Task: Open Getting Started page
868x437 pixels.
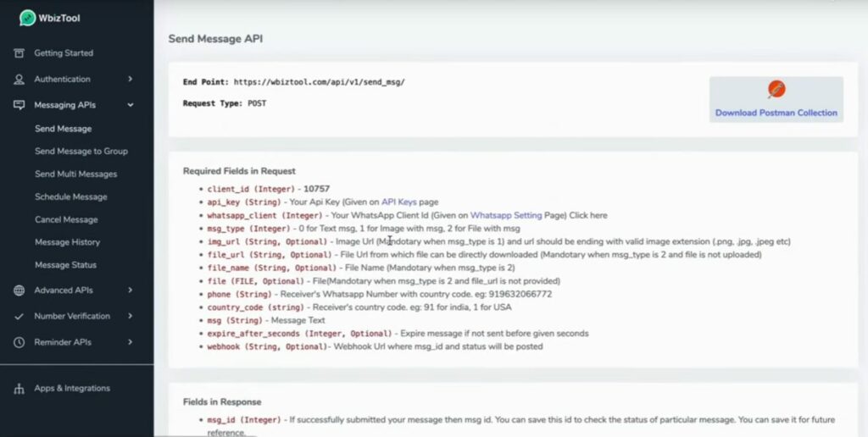Action: tap(64, 53)
